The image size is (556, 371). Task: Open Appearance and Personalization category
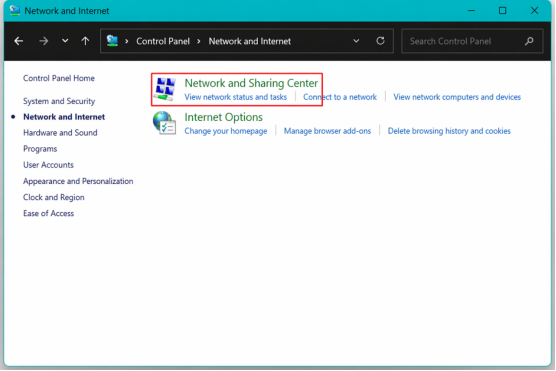click(78, 181)
